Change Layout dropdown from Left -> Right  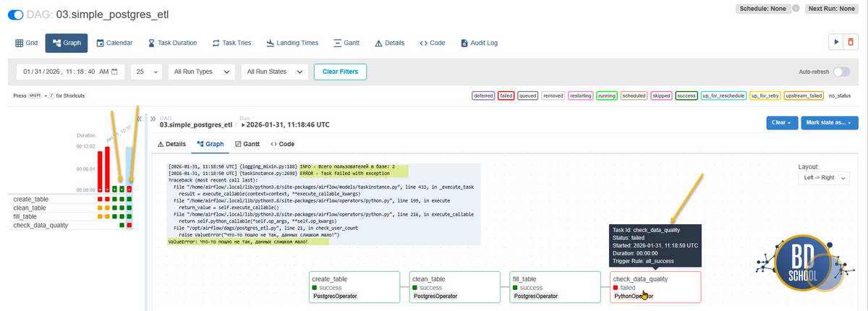(x=823, y=177)
